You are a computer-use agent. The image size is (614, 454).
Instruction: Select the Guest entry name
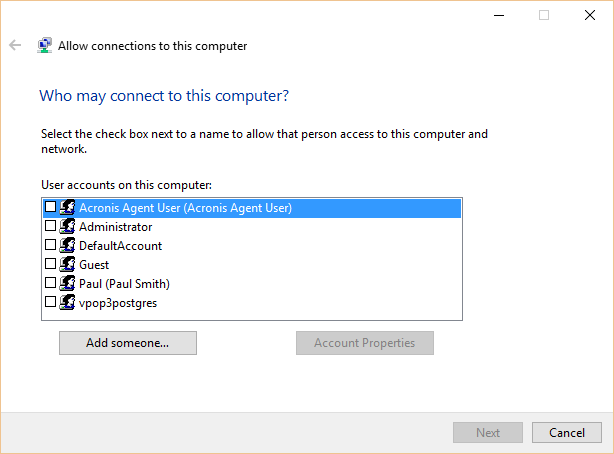[x=94, y=265]
